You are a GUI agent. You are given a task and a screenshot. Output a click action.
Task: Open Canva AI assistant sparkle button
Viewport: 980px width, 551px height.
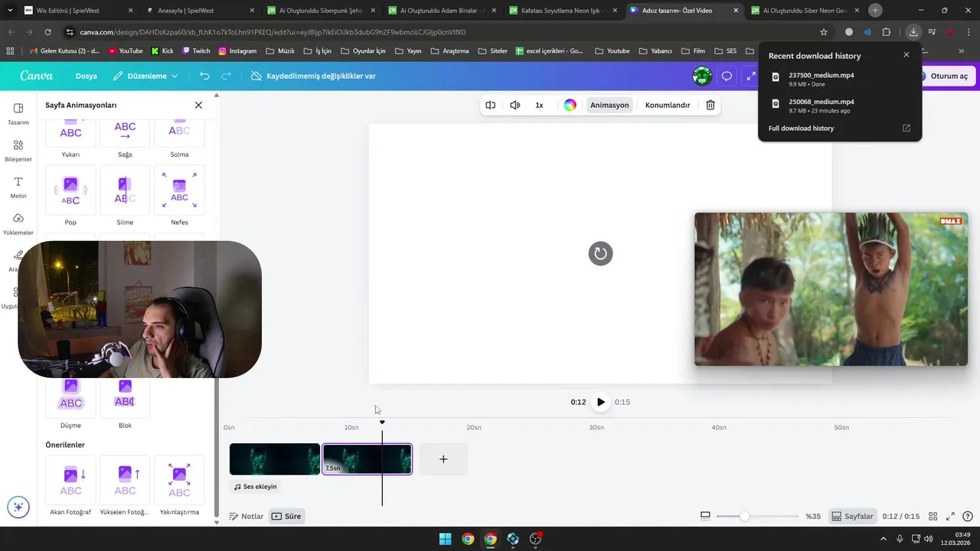point(18,507)
